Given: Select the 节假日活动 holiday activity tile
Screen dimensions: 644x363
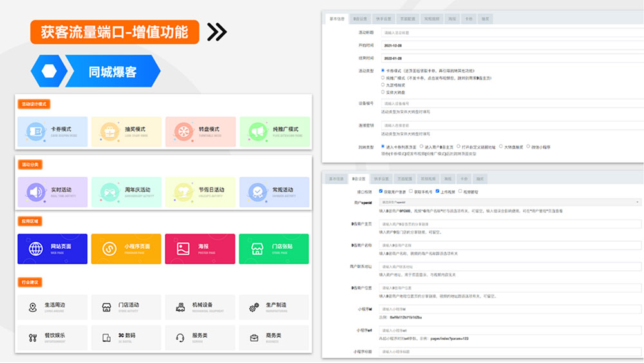Looking at the screenshot, I should (x=200, y=191).
